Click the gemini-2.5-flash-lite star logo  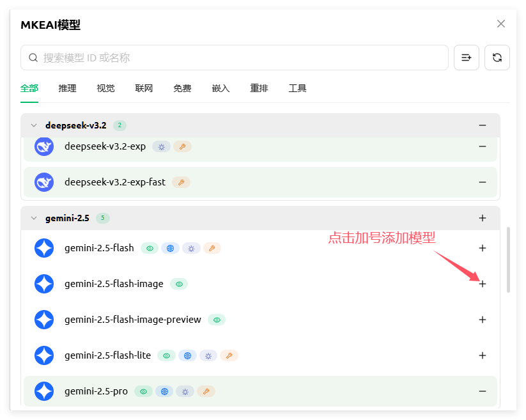[x=44, y=355]
